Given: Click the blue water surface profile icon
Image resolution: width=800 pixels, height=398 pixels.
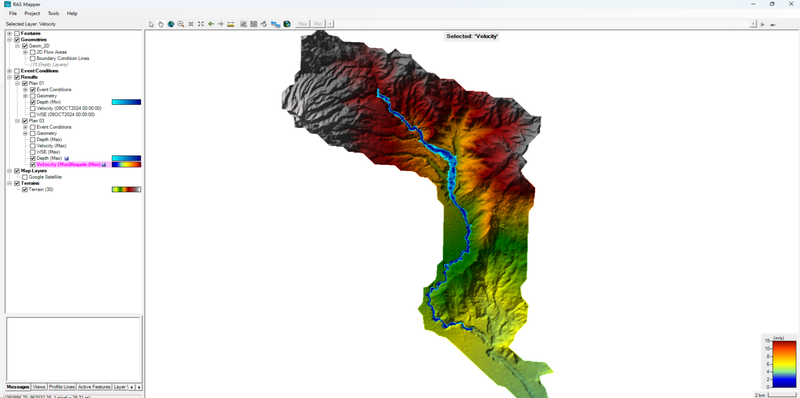Looking at the screenshot, I should tap(276, 24).
